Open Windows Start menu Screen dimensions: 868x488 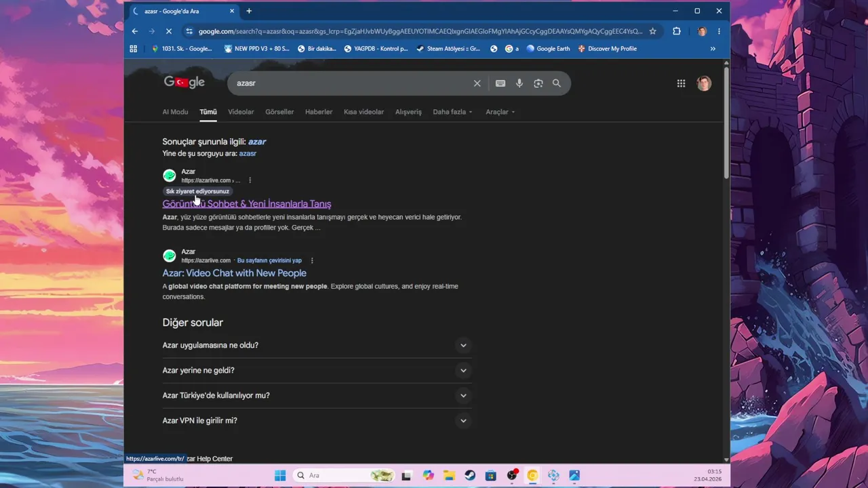(280, 476)
